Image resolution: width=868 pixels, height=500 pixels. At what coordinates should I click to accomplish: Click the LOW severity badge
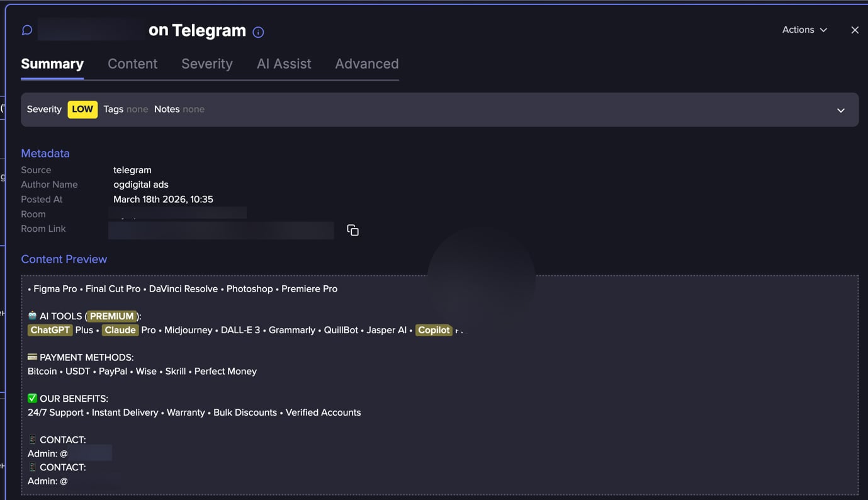point(82,109)
